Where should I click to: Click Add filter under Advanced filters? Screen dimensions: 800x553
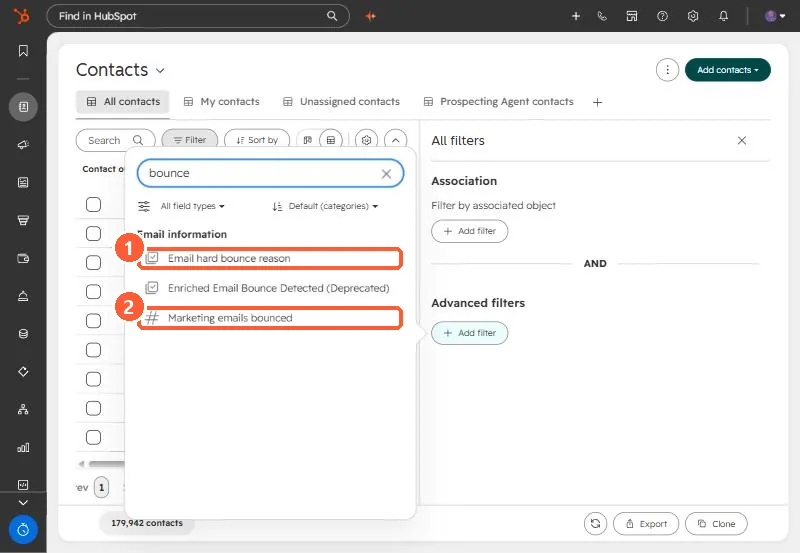469,333
